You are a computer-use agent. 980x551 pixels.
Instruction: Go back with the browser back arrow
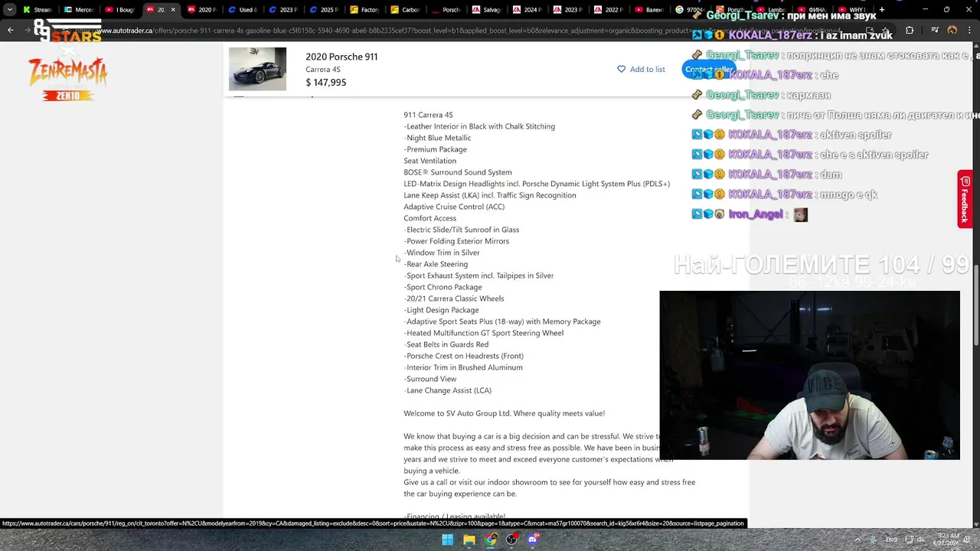(11, 31)
